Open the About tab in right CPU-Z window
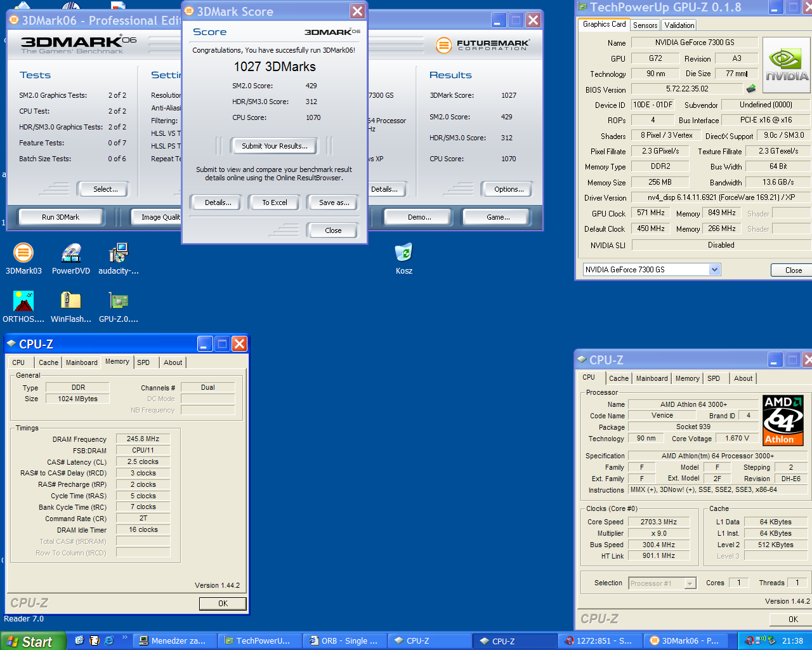Viewport: 812px width, 650px height. pyautogui.click(x=743, y=378)
